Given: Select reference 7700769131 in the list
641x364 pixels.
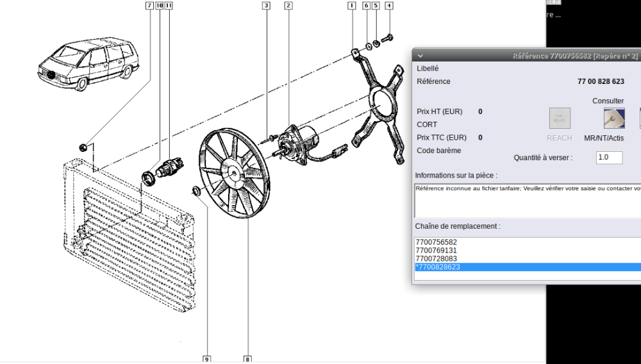Looking at the screenshot, I should point(436,251).
